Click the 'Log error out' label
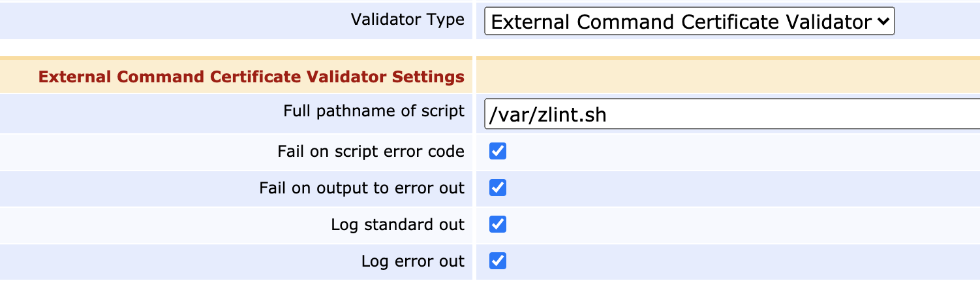This screenshot has width=980, height=281. 412,261
